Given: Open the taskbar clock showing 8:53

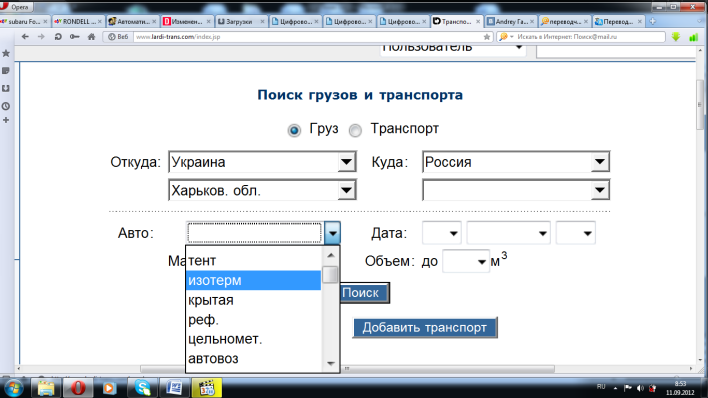Looking at the screenshot, I should pos(680,389).
